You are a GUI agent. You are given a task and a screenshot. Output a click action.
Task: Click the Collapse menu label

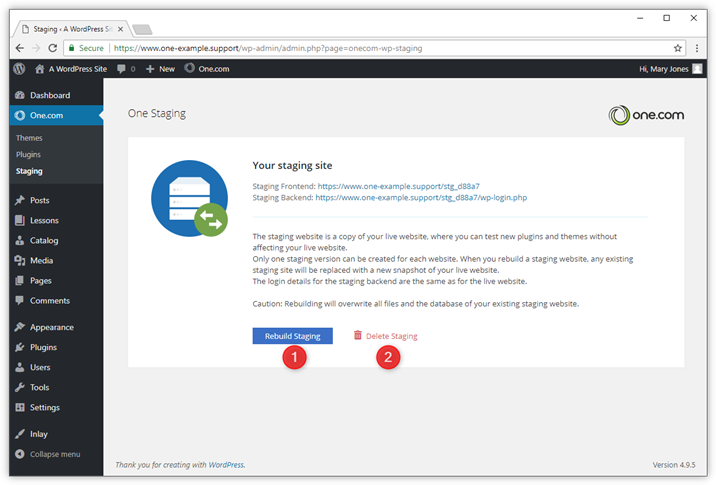tap(55, 454)
